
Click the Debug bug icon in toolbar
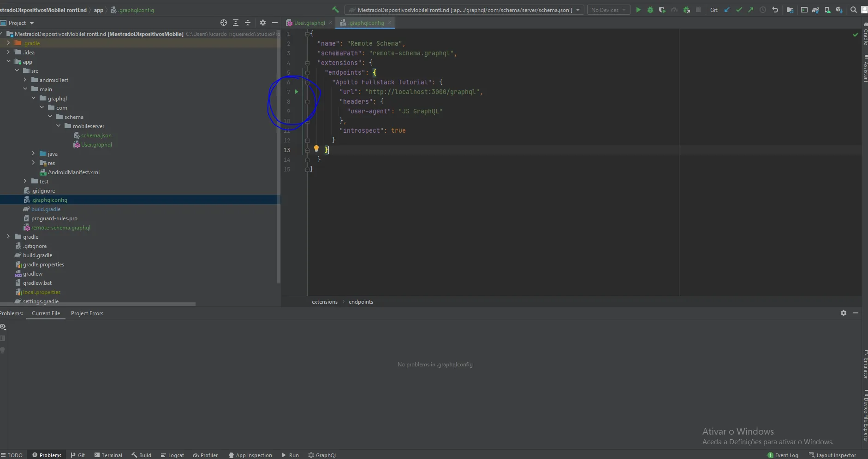(650, 10)
